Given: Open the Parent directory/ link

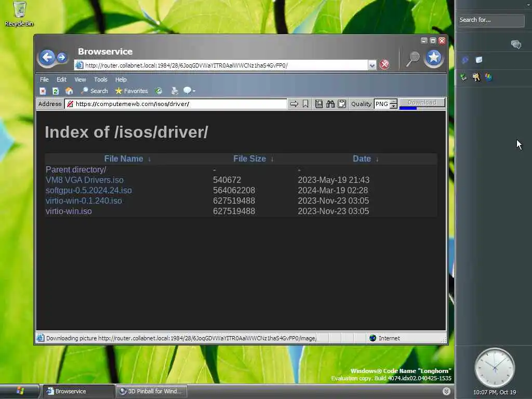Looking at the screenshot, I should (76, 170).
